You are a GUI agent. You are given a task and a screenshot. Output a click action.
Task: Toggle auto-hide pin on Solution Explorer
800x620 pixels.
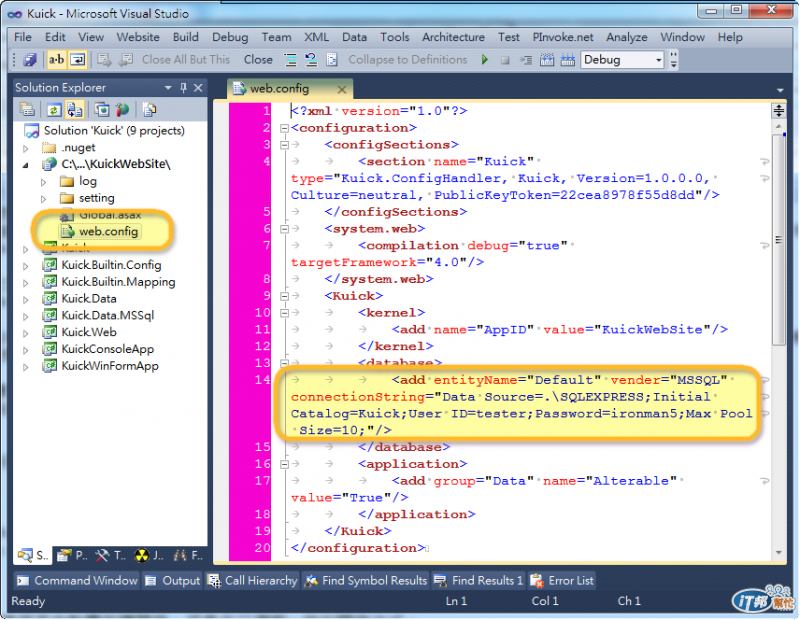[183, 88]
